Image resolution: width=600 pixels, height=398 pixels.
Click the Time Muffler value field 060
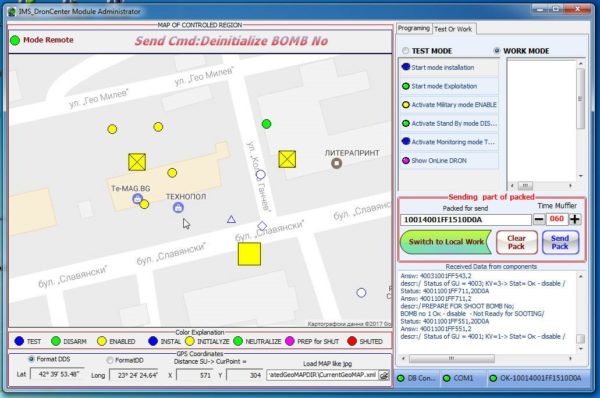point(557,219)
